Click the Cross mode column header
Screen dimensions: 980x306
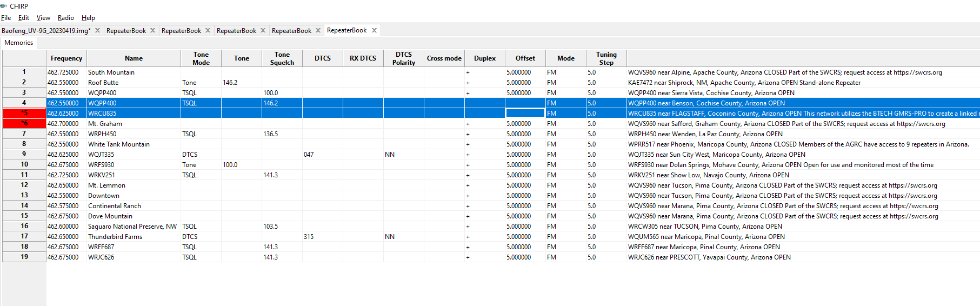[x=444, y=58]
